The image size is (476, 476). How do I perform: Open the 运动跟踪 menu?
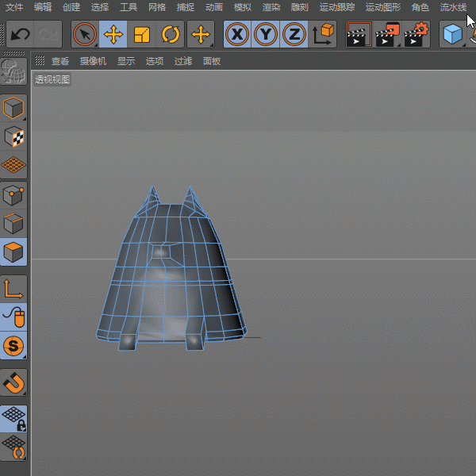337,7
